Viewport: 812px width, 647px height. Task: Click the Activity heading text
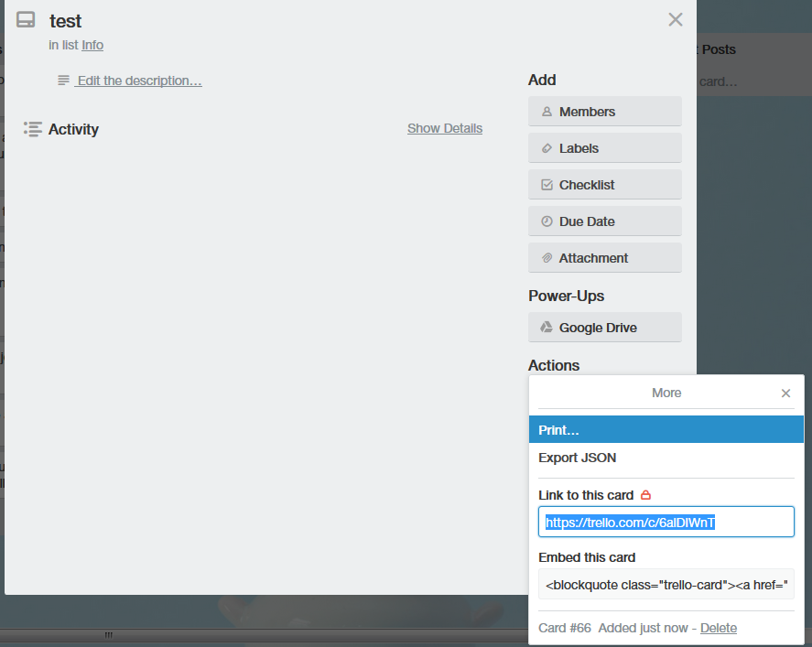[x=73, y=129]
